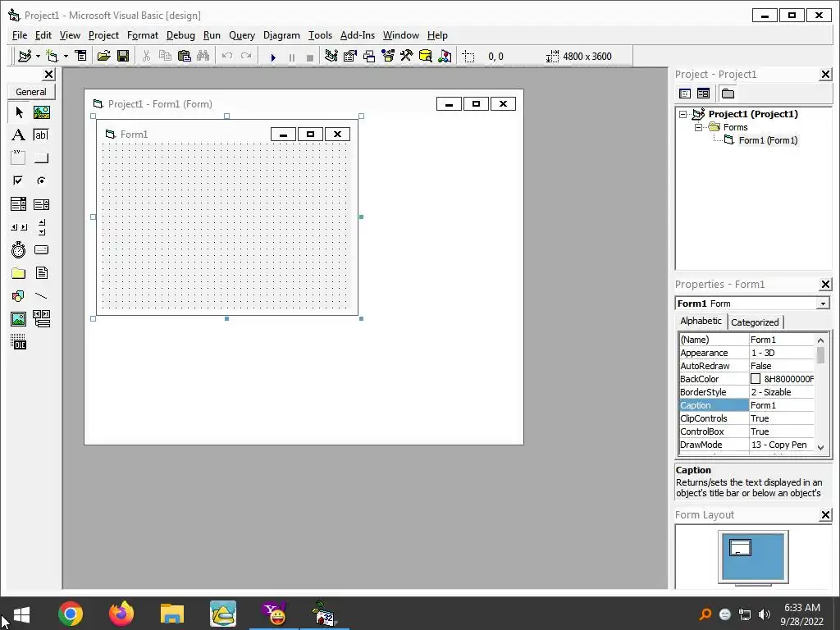Open the Format menu
Screen dimensions: 840x630
click(143, 35)
